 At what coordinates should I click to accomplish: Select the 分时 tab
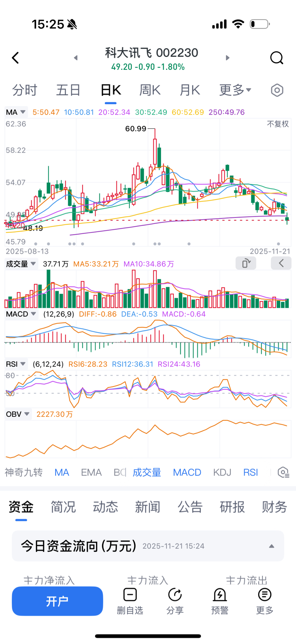25,90
